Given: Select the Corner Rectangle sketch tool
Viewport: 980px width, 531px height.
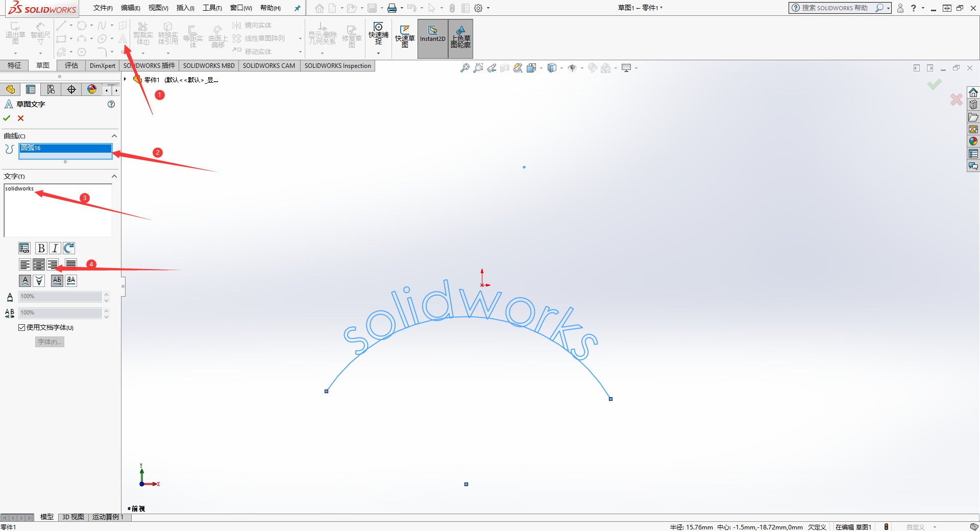Looking at the screenshot, I should (x=61, y=39).
